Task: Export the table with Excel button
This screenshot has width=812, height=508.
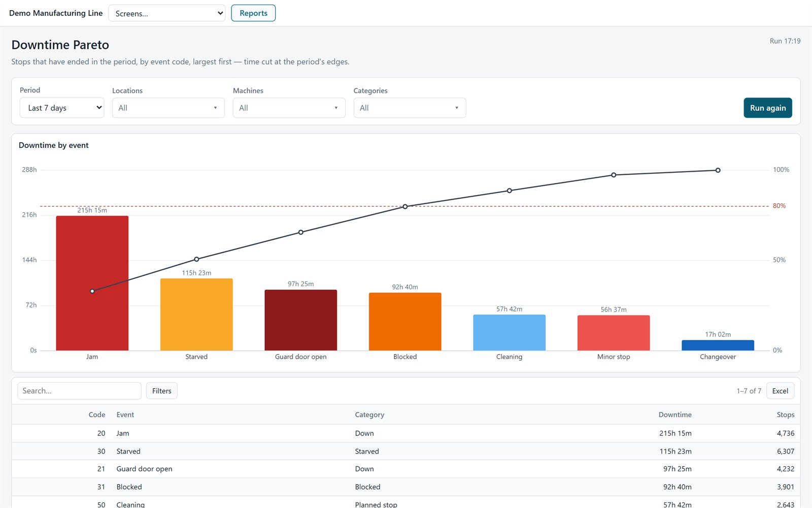Action: pos(780,391)
